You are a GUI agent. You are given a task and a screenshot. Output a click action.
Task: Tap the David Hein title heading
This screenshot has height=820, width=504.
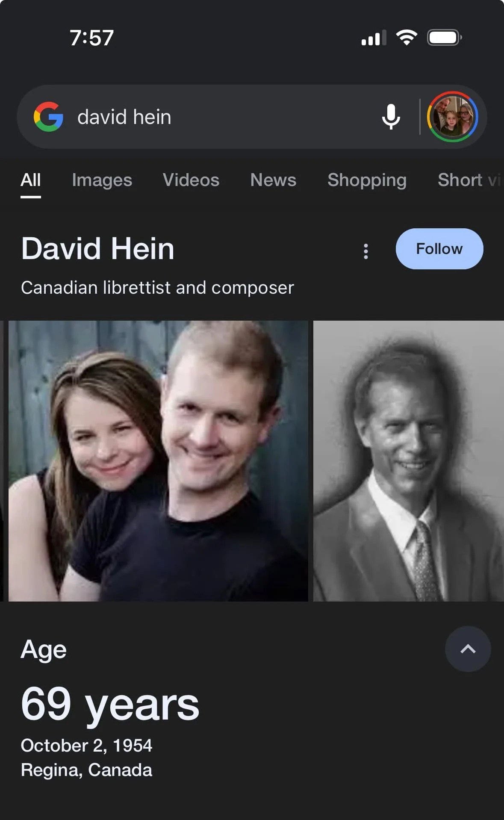(x=98, y=248)
